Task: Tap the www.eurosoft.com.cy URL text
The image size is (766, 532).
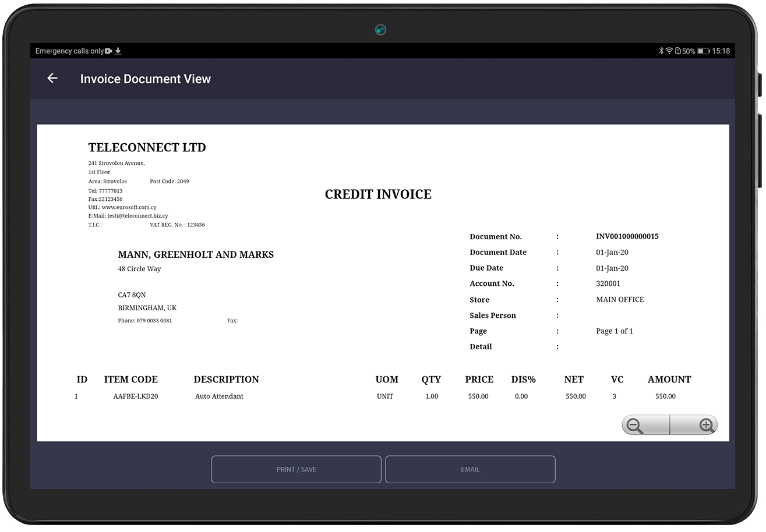Action: coord(129,207)
